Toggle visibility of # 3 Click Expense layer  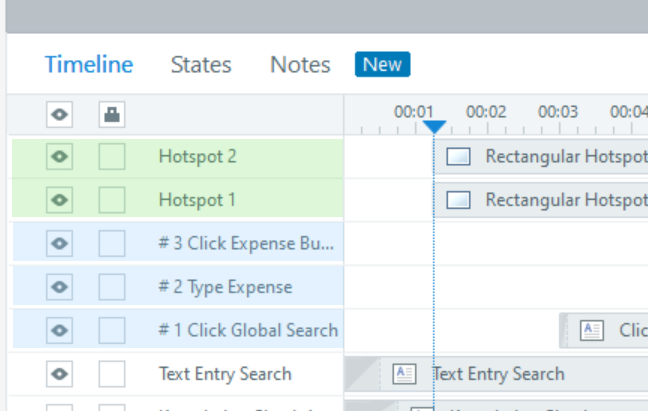60,244
